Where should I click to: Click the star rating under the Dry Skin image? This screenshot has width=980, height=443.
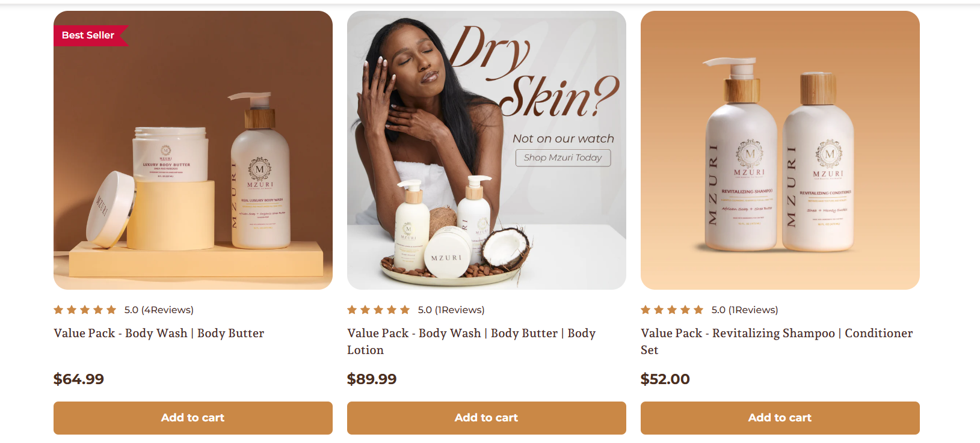point(378,310)
